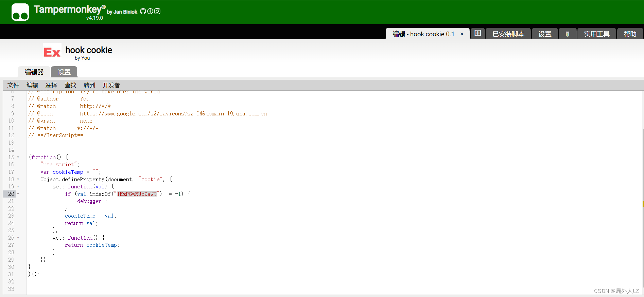Click the @match 'http://*/*' value on line 8
Image resolution: width=644 pixels, height=297 pixels.
tap(95, 106)
